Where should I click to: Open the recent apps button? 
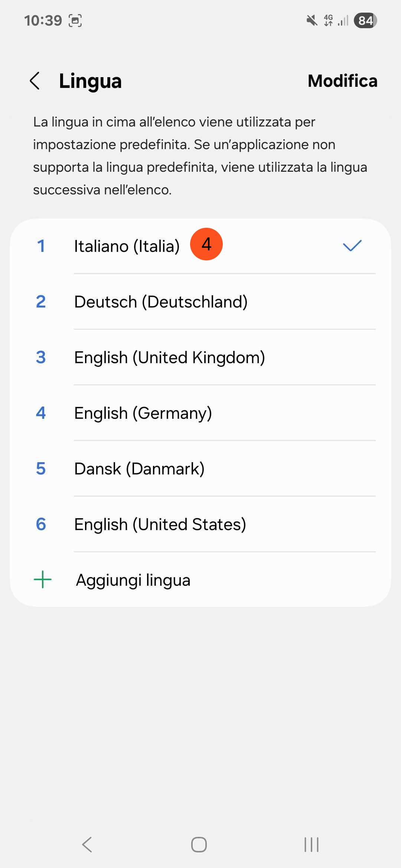tap(312, 845)
